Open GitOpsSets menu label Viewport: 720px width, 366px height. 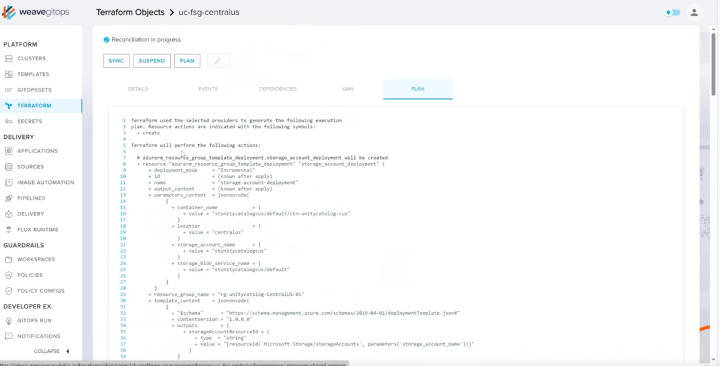pyautogui.click(x=34, y=90)
